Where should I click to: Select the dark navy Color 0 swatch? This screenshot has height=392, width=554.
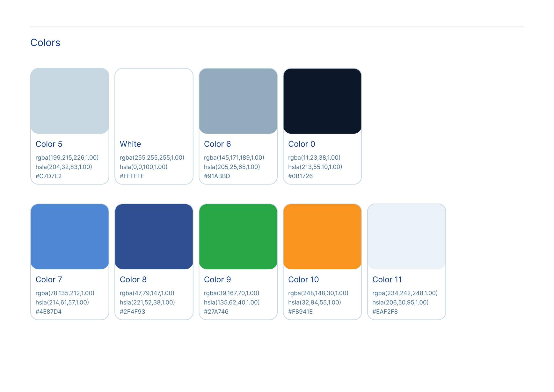coord(322,101)
